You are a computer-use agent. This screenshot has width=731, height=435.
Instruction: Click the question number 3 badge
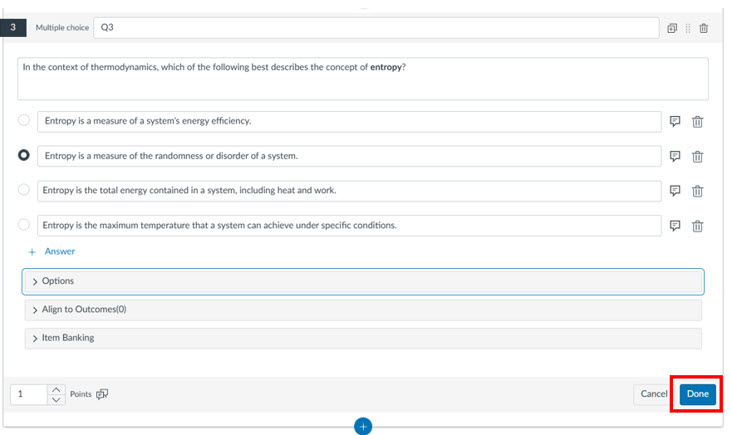click(x=13, y=28)
